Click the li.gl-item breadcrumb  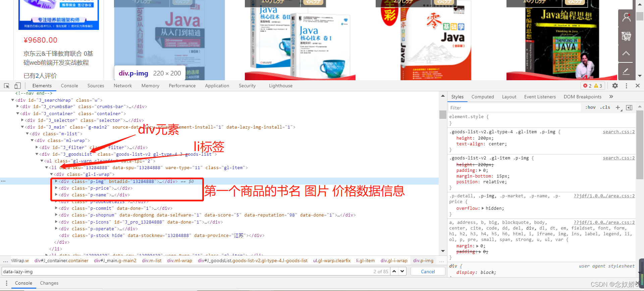point(365,260)
